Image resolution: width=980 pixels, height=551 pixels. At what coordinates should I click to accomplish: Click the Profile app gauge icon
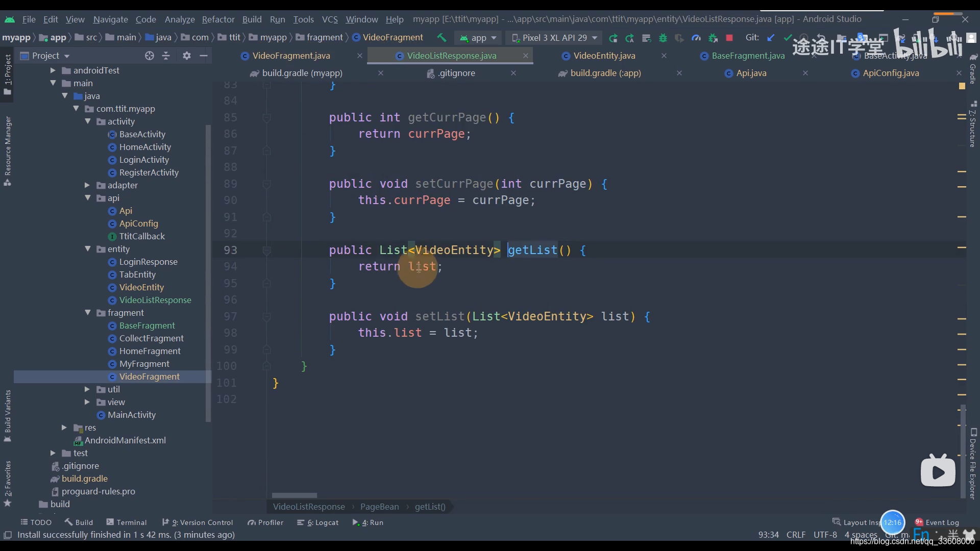[x=696, y=38]
